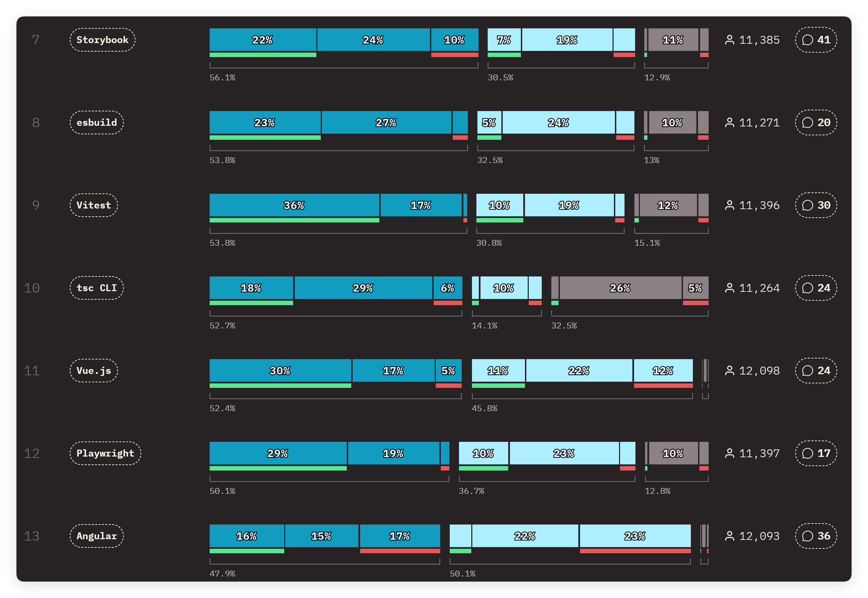Image resolution: width=868 pixels, height=598 pixels.
Task: Click tsc CLI's gray 26% segment
Action: [620, 288]
